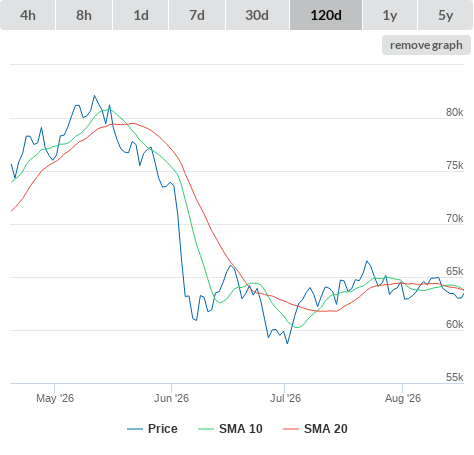Screen dimensions: 474x455
Task: Click the green SMA 10 line marker
Action: coord(206,429)
